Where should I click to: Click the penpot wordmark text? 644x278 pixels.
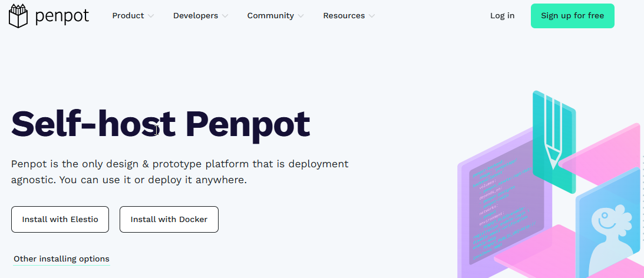click(x=62, y=16)
